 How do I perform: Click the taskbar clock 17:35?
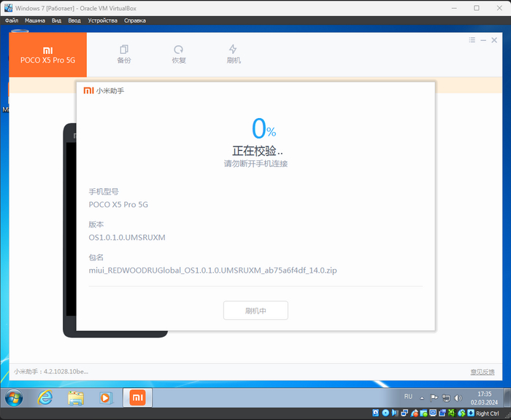[484, 394]
